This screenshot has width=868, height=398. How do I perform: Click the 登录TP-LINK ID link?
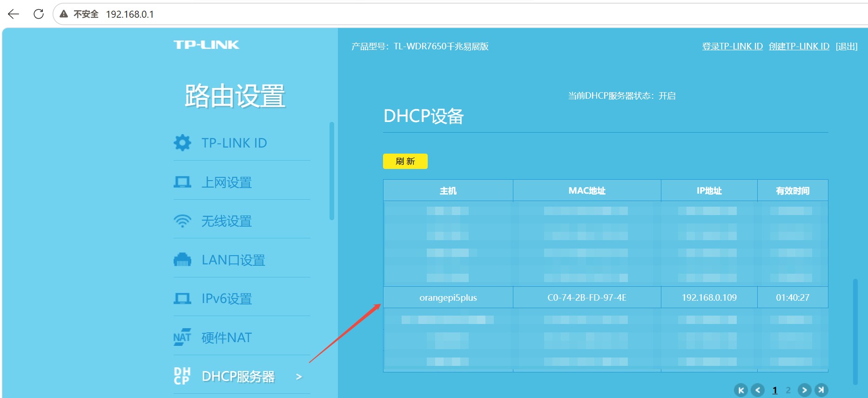point(732,46)
